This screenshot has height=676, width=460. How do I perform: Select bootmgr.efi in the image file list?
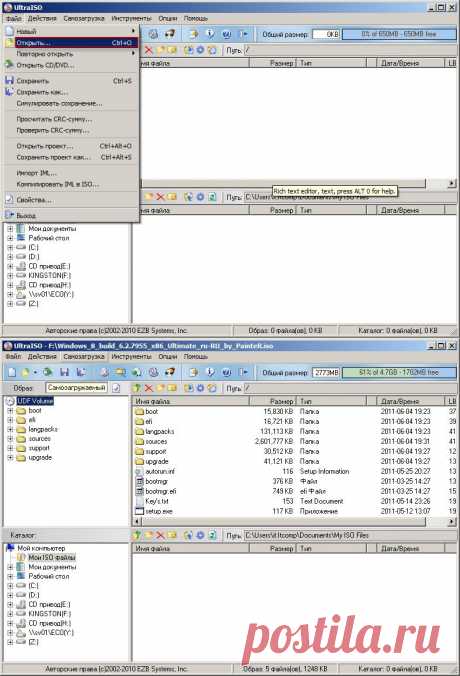click(161, 491)
